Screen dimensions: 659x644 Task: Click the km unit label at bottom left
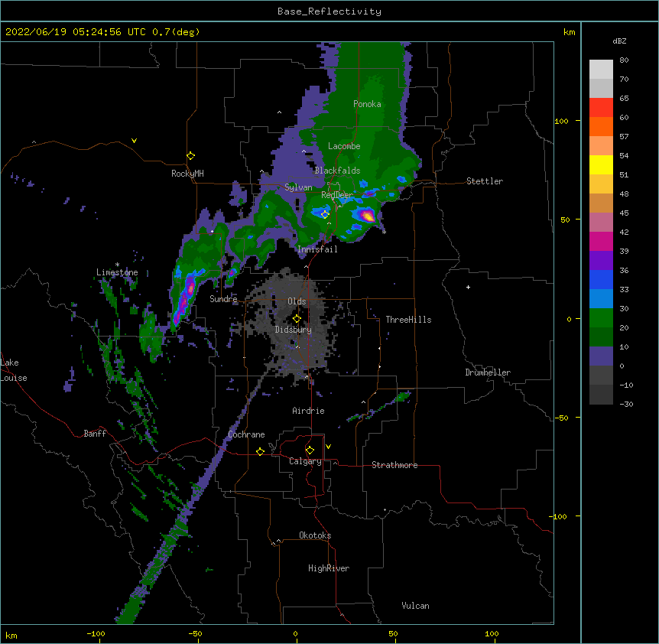click(11, 635)
